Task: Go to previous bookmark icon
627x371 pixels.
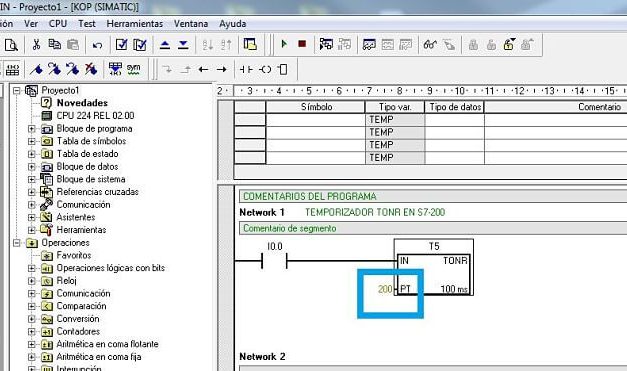Action: tap(72, 69)
